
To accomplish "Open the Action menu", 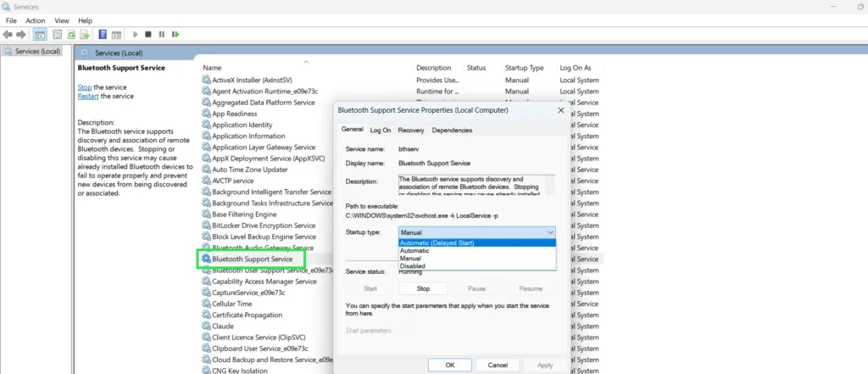I will tap(36, 20).
